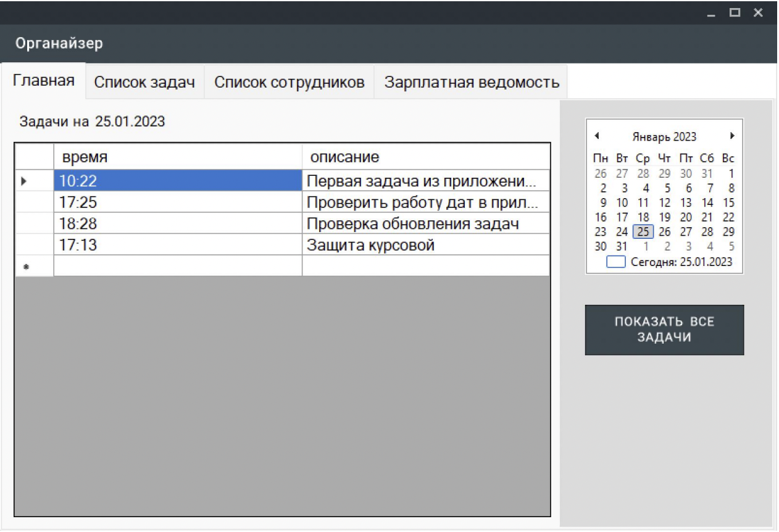Return to the Главная tab
This screenshot has height=532, width=779.
click(x=43, y=81)
